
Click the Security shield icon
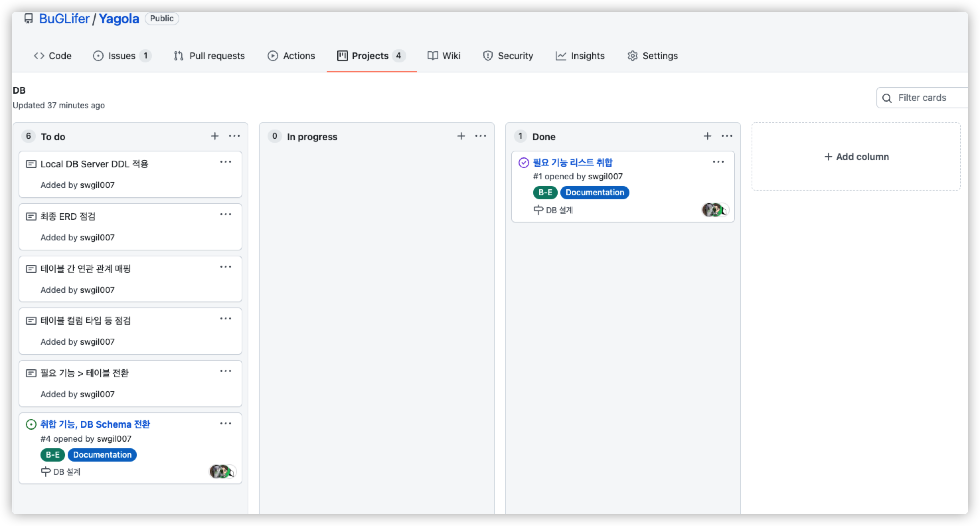point(488,55)
